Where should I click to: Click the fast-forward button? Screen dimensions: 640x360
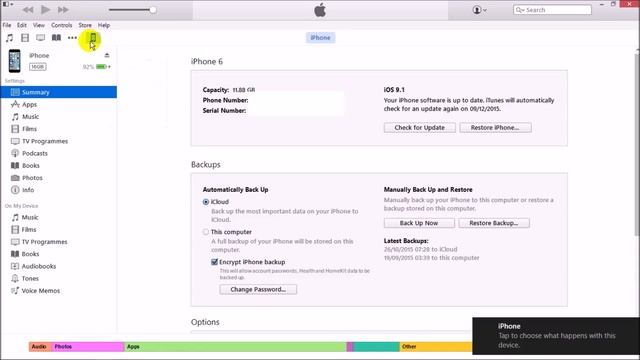63,9
